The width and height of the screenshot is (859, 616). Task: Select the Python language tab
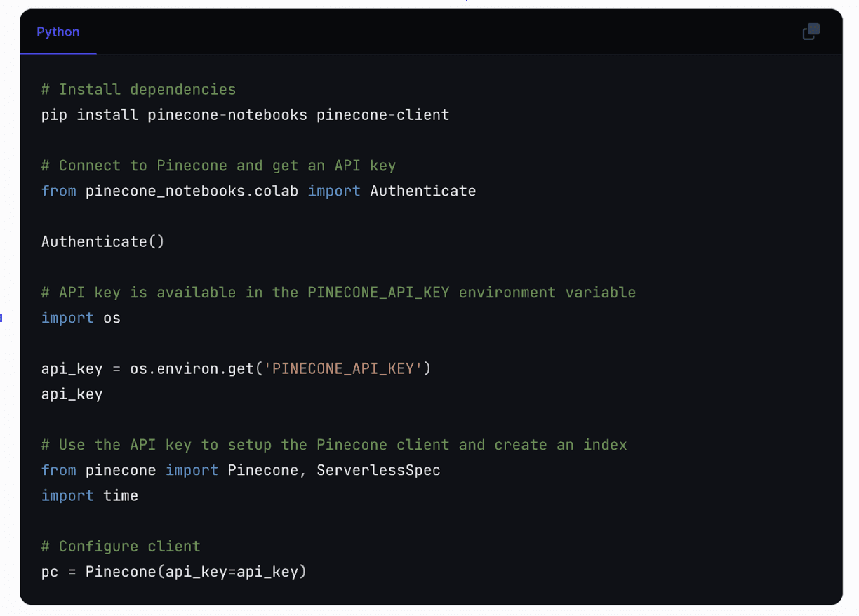58,32
